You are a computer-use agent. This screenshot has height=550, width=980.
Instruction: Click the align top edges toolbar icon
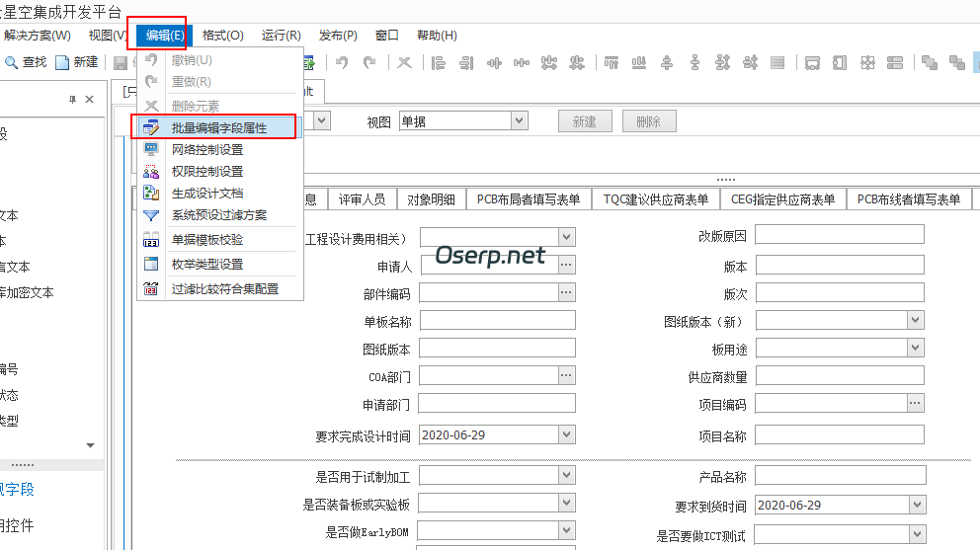pos(612,62)
